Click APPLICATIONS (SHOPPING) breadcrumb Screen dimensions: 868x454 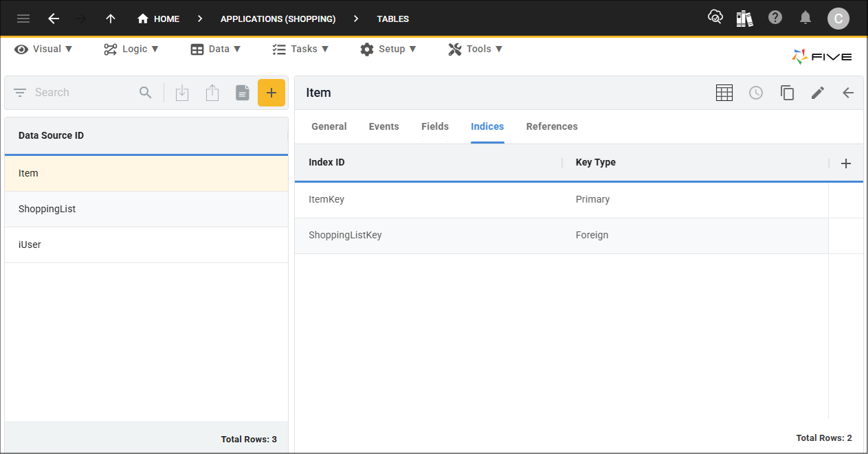point(278,19)
